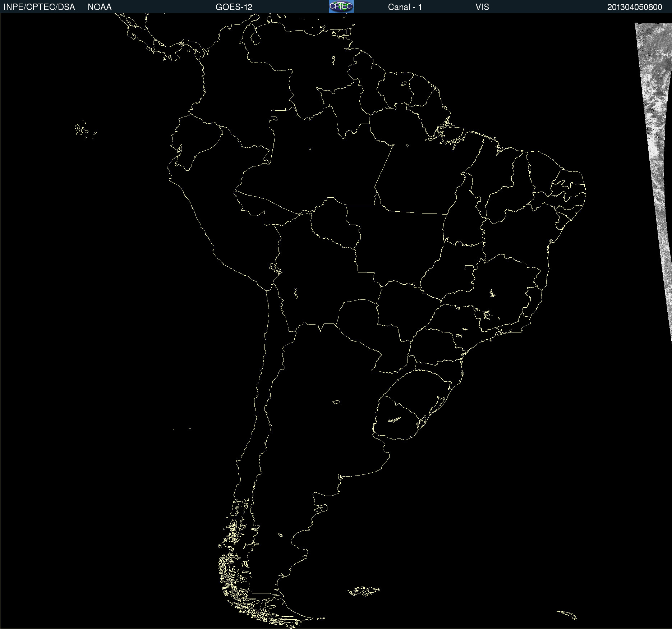Click the INPE/CPTEC/DSA header text
The image size is (672, 629).
click(39, 7)
